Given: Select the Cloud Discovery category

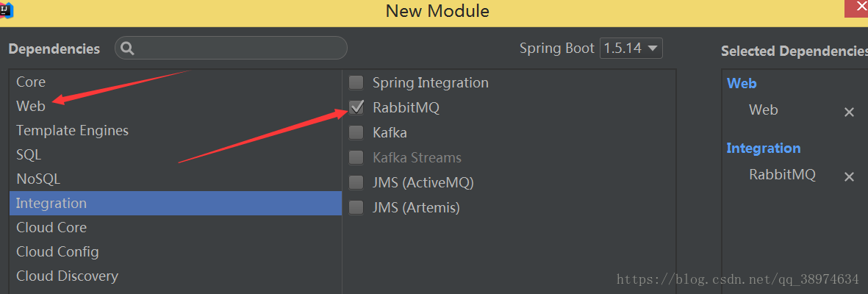Looking at the screenshot, I should (67, 276).
